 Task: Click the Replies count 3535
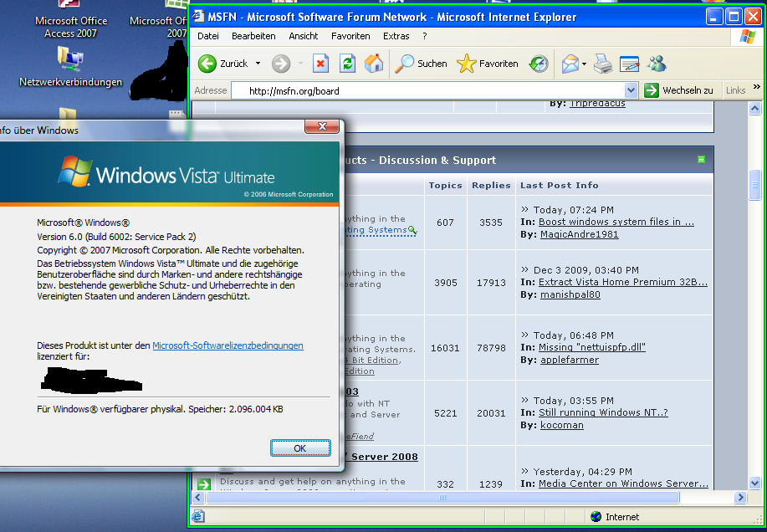[491, 223]
